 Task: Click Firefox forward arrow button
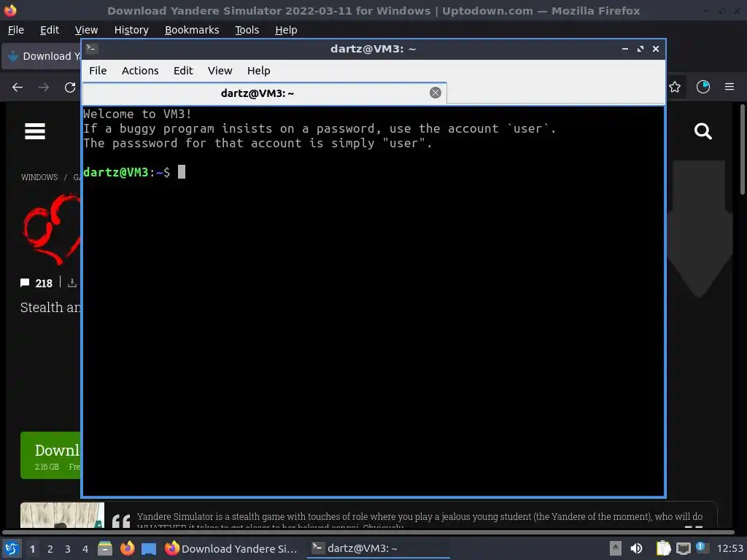[x=44, y=87]
